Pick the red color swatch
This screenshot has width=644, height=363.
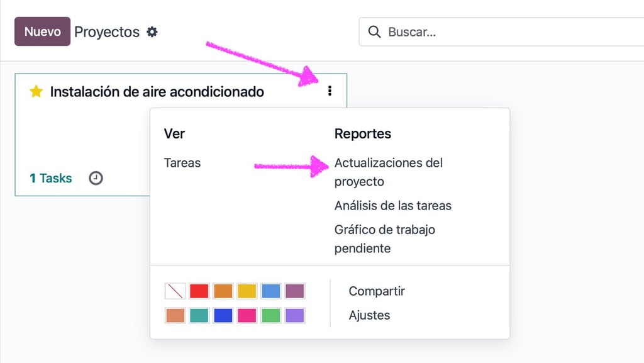point(199,291)
